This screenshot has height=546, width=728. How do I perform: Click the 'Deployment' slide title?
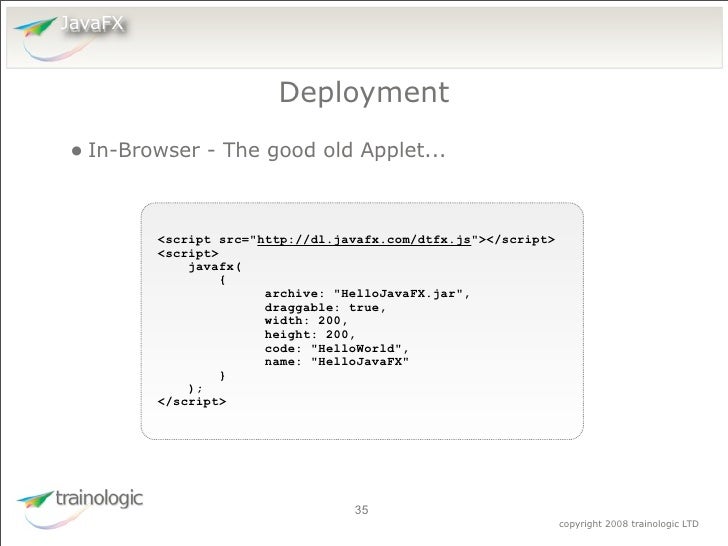364,92
